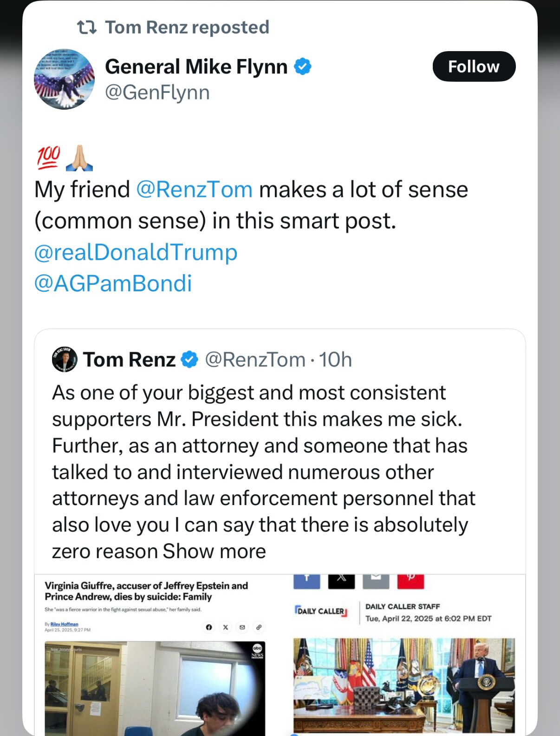Image resolution: width=560 pixels, height=736 pixels.
Task: Open the @GenFlynn handle
Action: coord(157,92)
